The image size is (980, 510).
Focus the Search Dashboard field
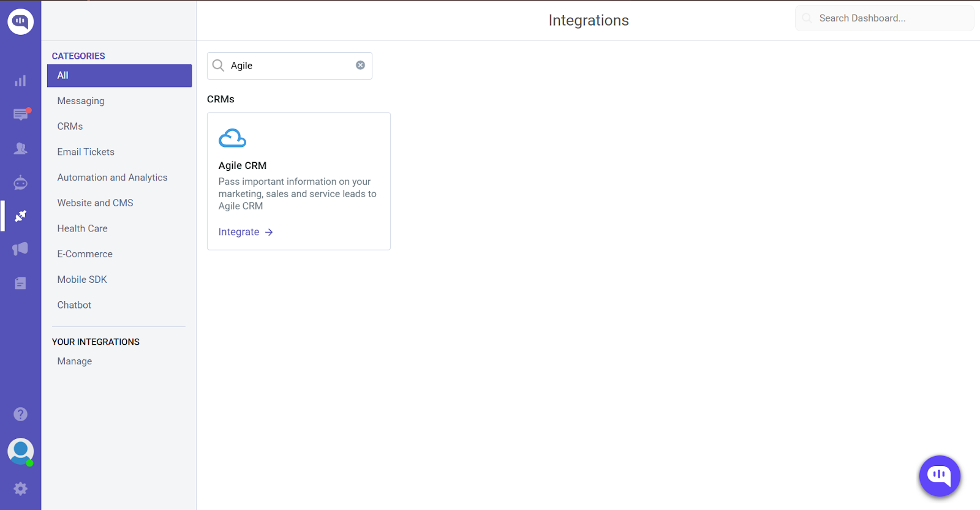coord(884,18)
